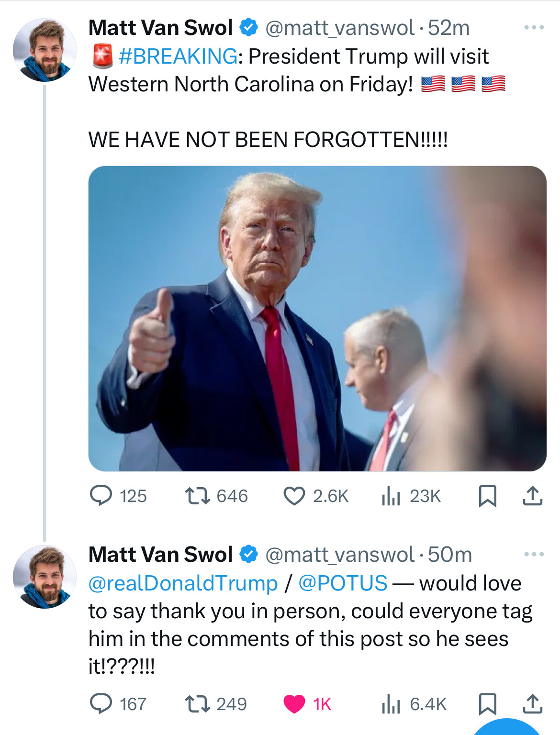Image resolution: width=560 pixels, height=735 pixels.
Task: View analytics of the 23K views tweet
Action: coord(391,496)
